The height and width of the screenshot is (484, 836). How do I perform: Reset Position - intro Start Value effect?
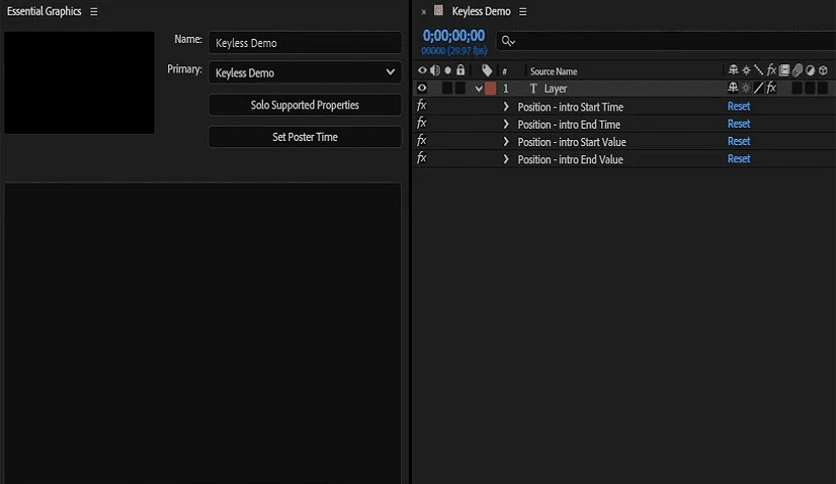pos(738,141)
